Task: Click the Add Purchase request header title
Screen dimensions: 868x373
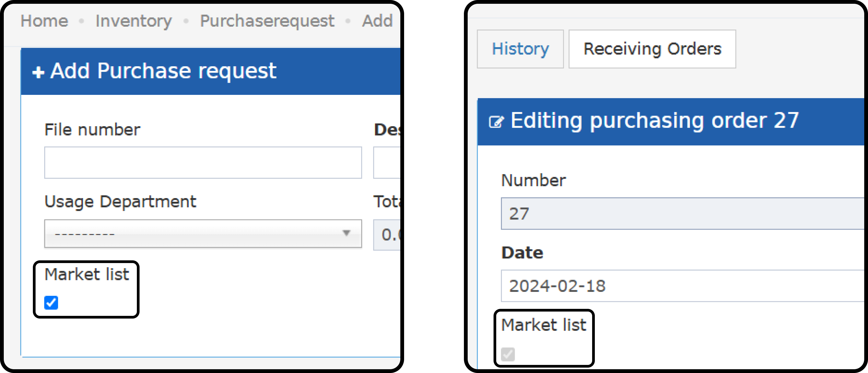Action: point(164,71)
